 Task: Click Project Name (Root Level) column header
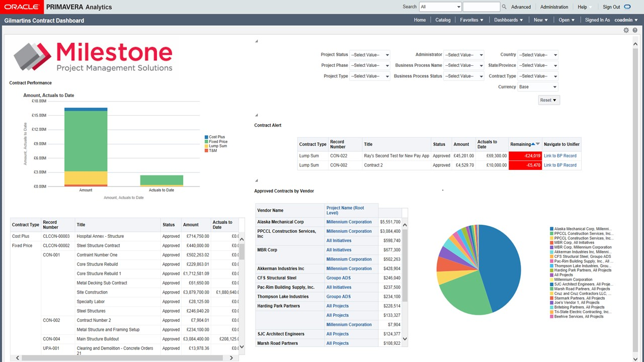tap(351, 210)
